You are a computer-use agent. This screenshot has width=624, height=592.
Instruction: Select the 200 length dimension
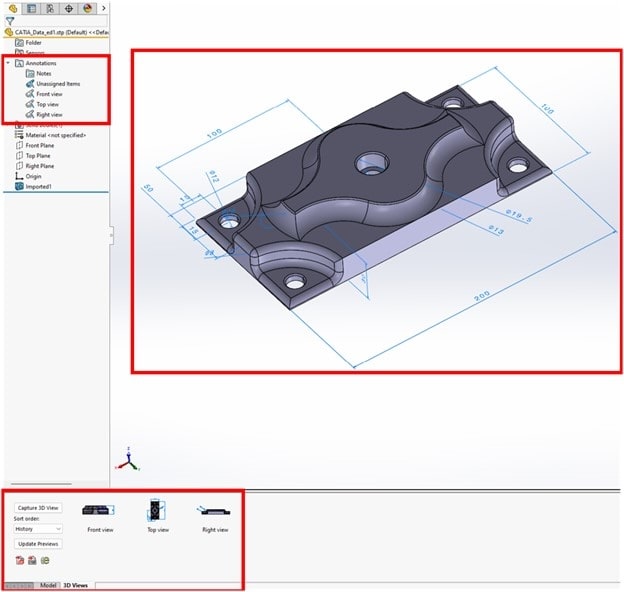pyautogui.click(x=482, y=296)
